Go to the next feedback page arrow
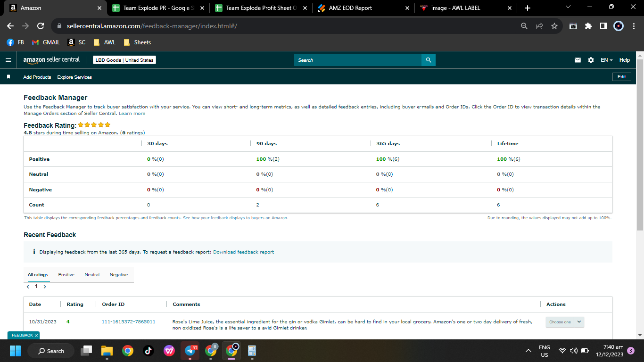Viewport: 644px width, 362px height. pyautogui.click(x=45, y=287)
